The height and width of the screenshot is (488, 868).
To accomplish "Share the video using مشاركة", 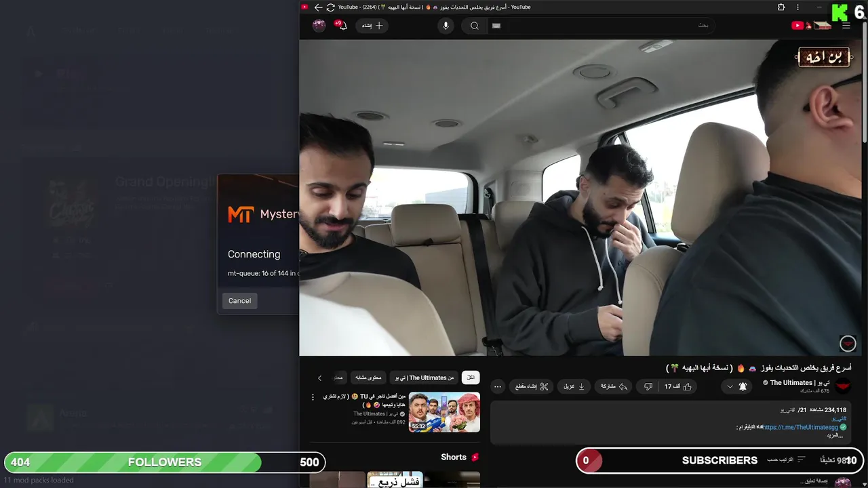I will click(x=614, y=386).
